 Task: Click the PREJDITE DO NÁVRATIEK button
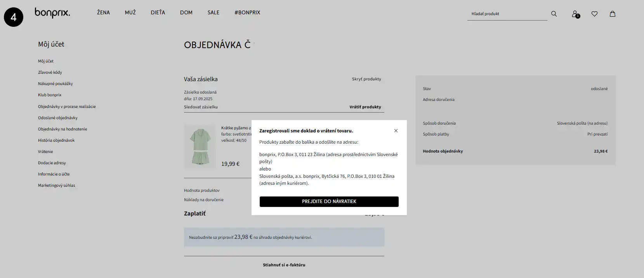(329, 202)
